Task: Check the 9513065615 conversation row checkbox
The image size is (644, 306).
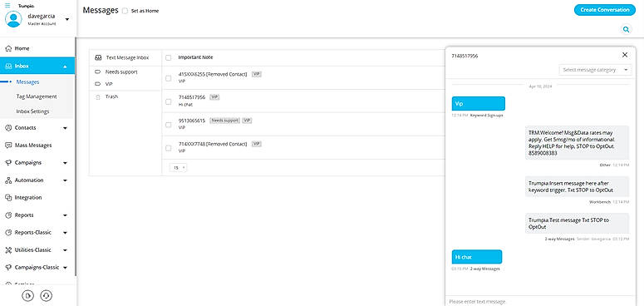Action: click(x=168, y=125)
